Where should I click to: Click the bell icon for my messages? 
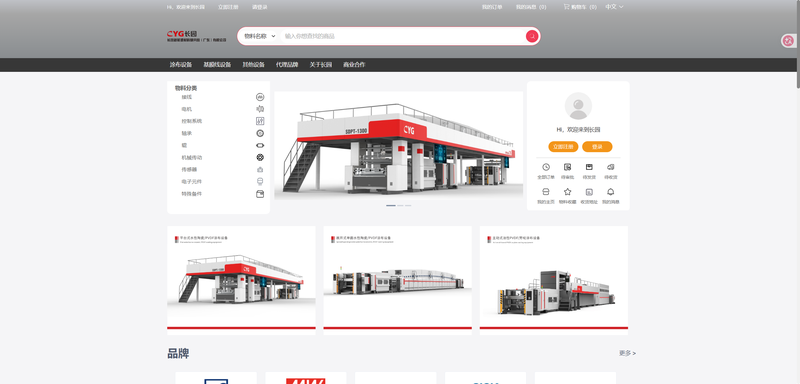[610, 192]
